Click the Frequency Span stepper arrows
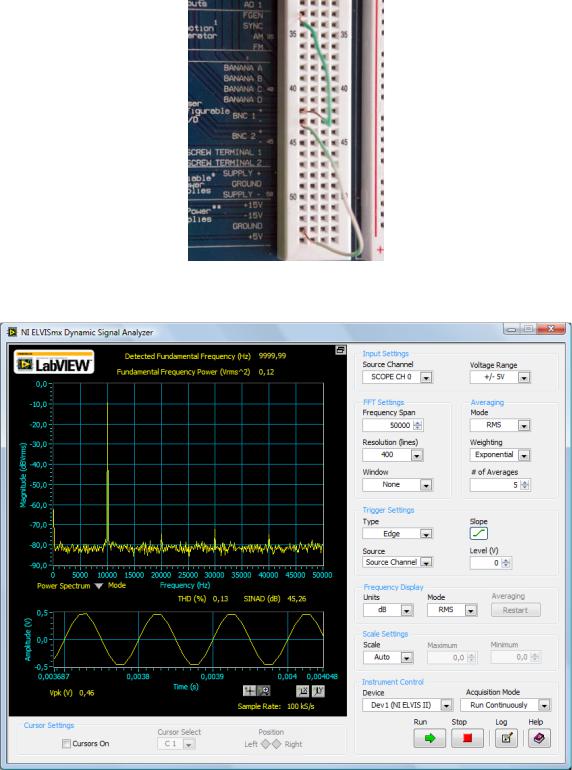The width and height of the screenshot is (572, 770). [x=418, y=425]
